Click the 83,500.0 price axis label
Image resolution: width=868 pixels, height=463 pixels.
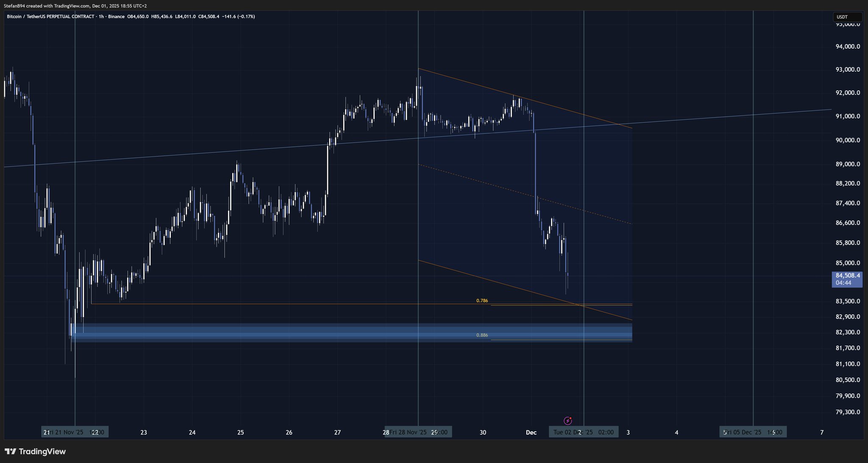(847, 301)
